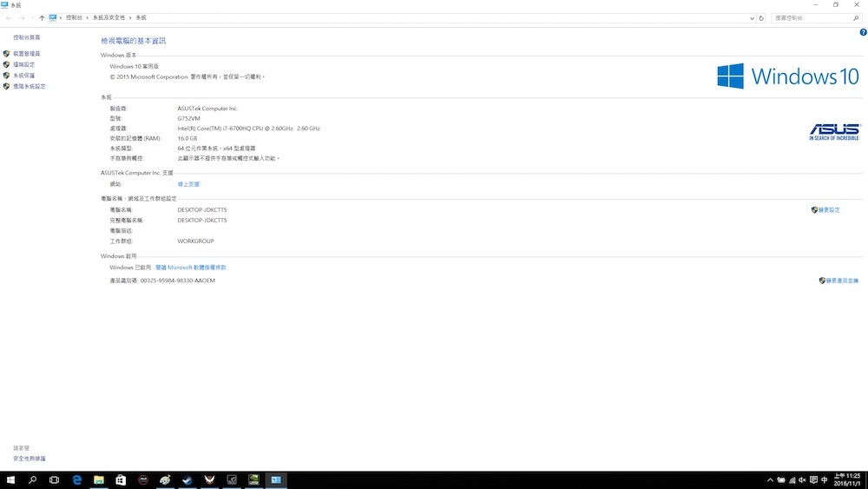
Task: Go back with the back arrow
Action: click(x=9, y=17)
